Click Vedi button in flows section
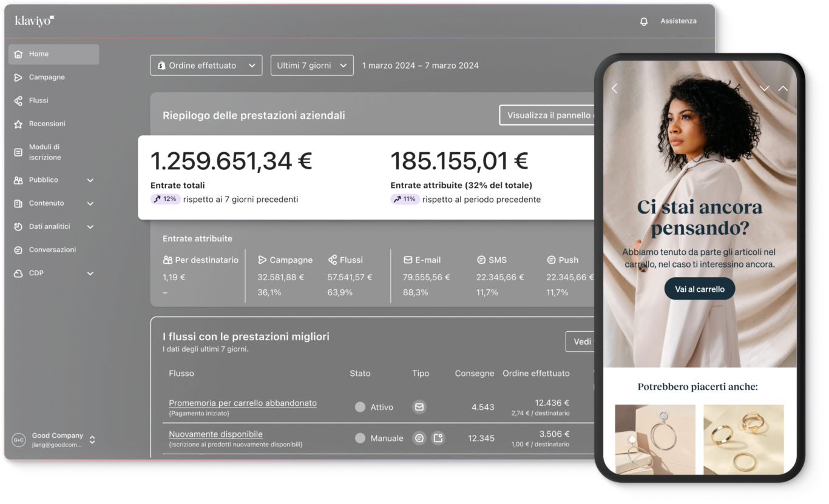The image size is (829, 504). coord(580,341)
